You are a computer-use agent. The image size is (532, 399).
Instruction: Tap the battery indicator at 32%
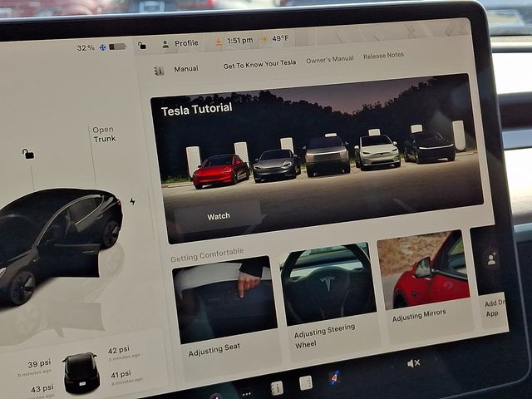116,47
